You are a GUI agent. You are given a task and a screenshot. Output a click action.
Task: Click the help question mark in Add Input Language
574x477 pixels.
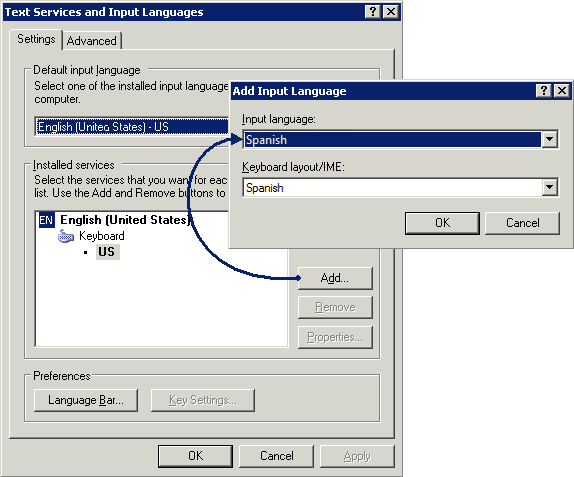point(544,90)
